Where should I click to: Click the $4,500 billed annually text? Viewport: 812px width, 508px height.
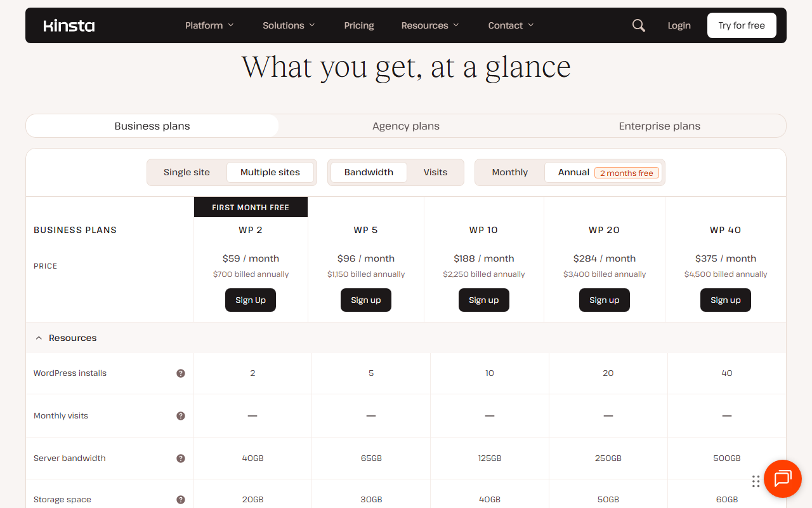[726, 274]
